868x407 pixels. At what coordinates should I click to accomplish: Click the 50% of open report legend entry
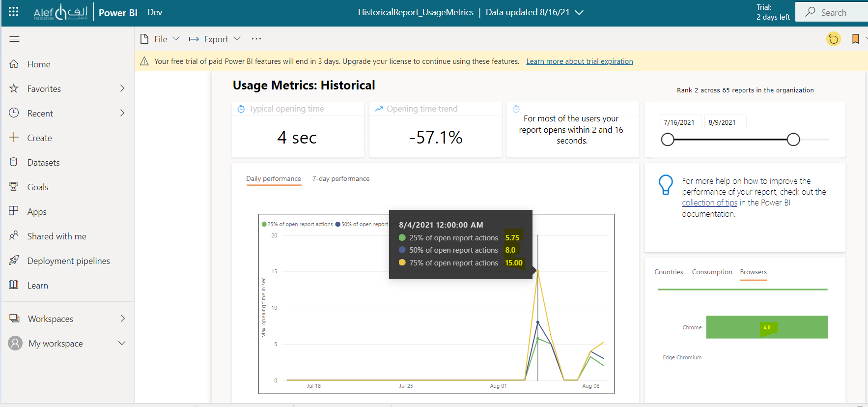362,224
